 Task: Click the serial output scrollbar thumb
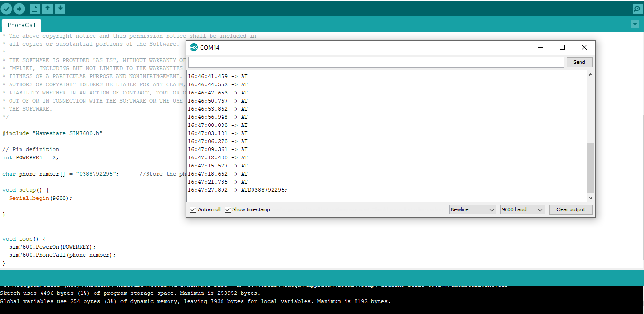point(591,167)
